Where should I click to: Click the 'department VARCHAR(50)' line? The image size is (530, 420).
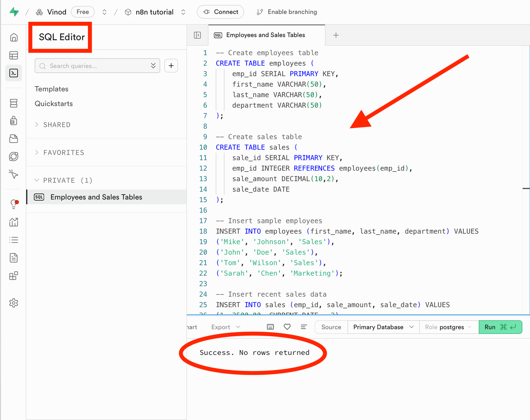point(277,105)
